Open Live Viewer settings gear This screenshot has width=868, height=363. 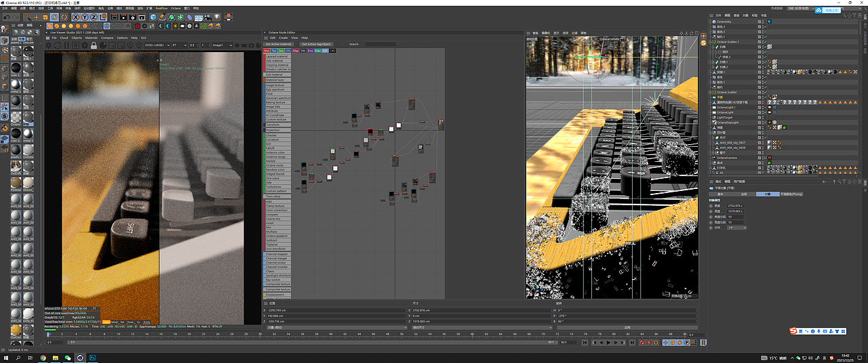click(x=85, y=45)
